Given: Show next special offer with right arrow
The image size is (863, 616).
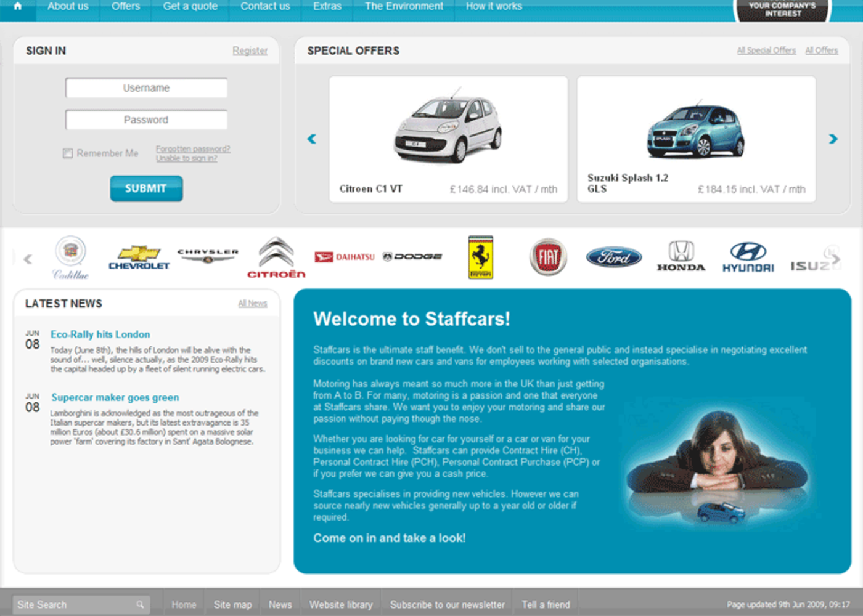Looking at the screenshot, I should [833, 139].
